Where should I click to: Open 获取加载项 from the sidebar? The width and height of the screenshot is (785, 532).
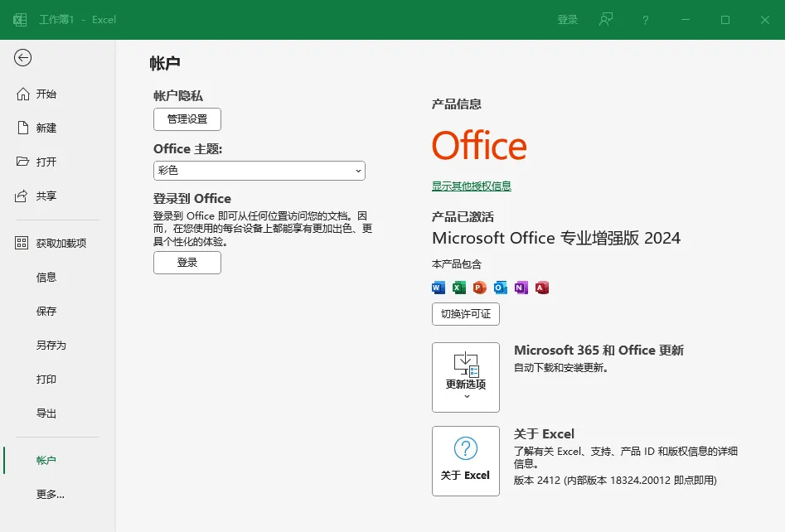[x=61, y=244]
